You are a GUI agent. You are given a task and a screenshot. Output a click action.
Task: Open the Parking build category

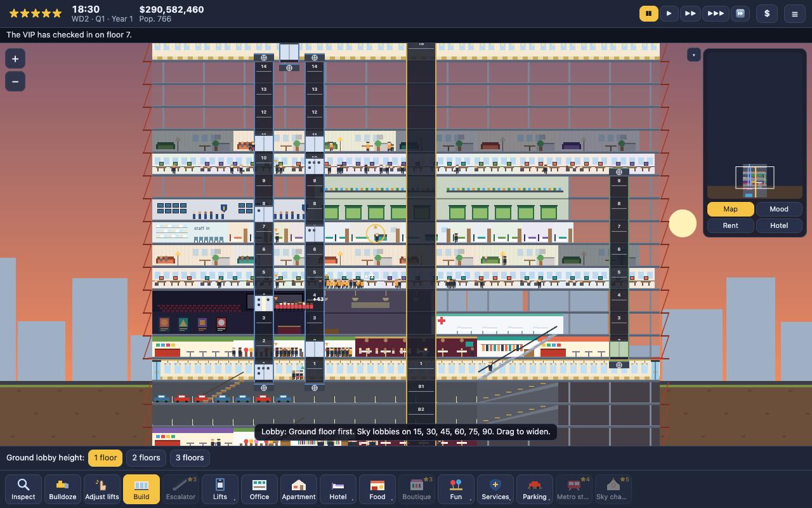(535, 489)
